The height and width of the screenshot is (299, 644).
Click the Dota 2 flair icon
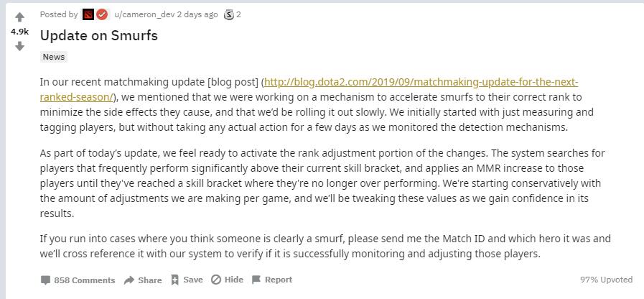coord(88,15)
